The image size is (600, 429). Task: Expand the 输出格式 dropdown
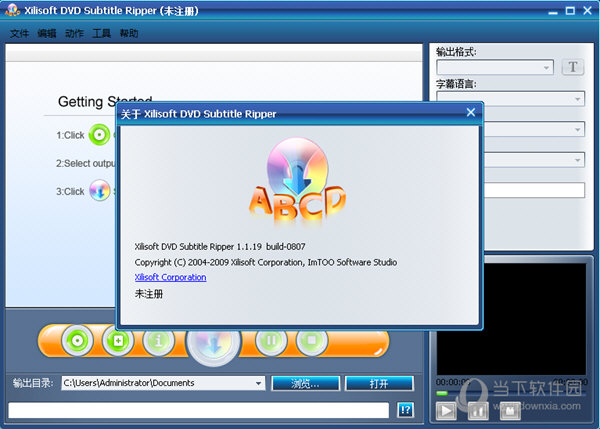coord(546,68)
